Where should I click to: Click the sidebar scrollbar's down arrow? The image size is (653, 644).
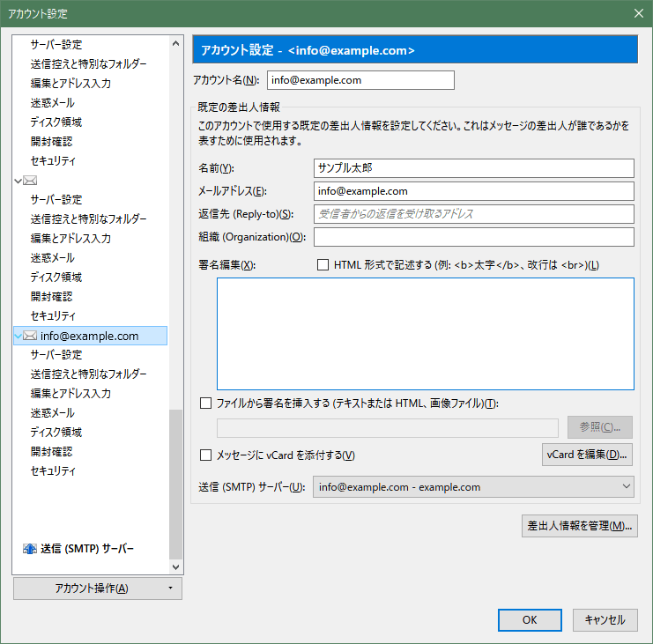tap(175, 567)
